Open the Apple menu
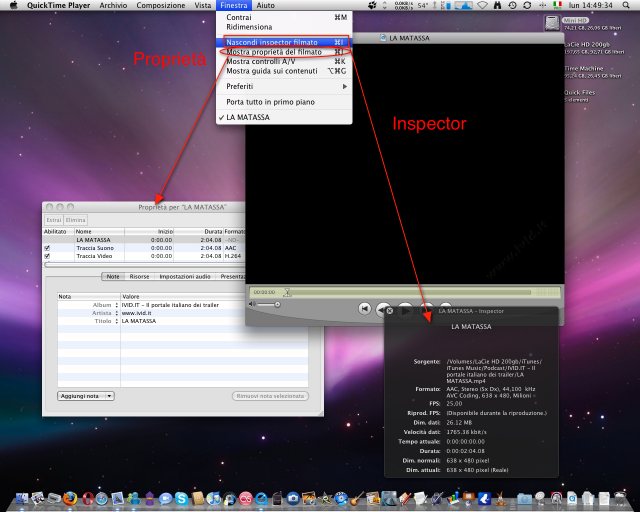The height and width of the screenshot is (512, 640). 14,5
